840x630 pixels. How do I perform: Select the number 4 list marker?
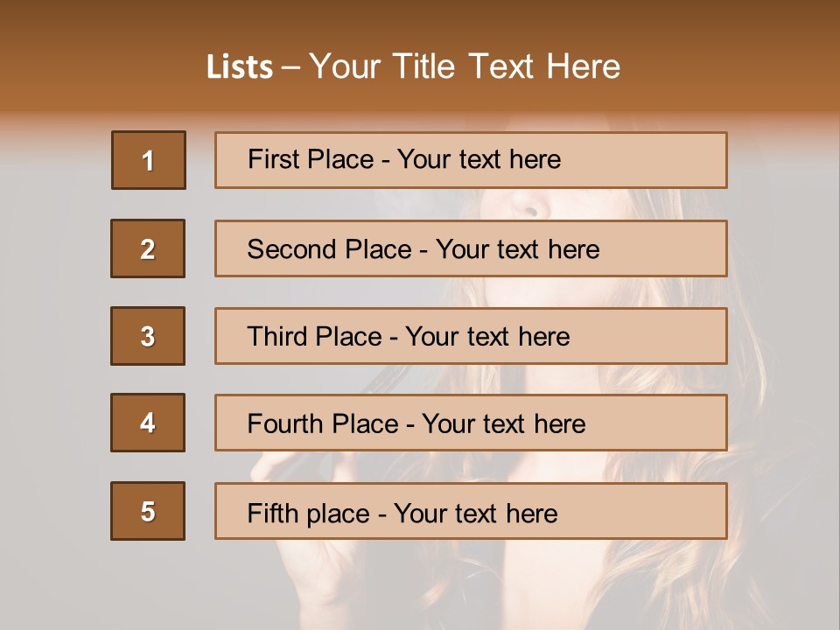148,423
